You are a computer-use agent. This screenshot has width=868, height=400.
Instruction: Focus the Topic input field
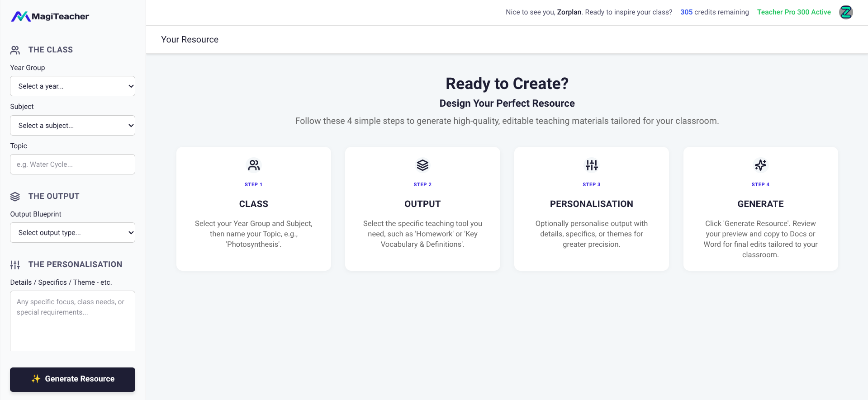click(x=72, y=165)
